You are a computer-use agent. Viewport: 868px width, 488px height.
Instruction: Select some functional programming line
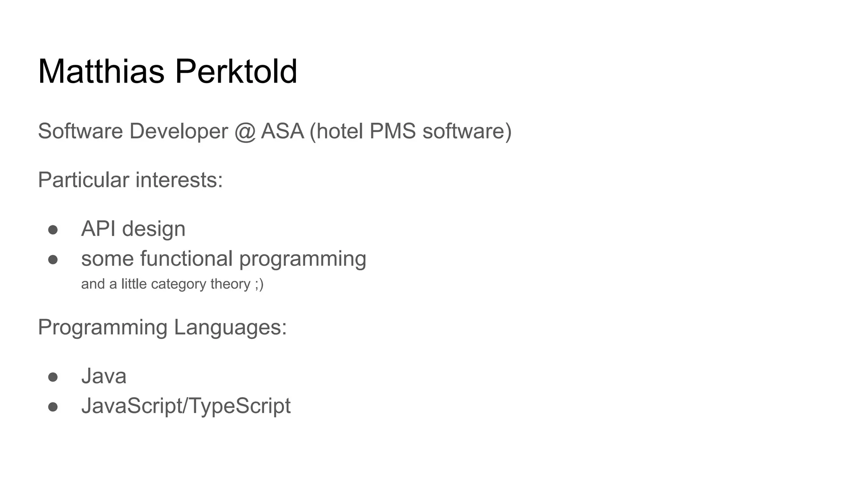coord(223,259)
